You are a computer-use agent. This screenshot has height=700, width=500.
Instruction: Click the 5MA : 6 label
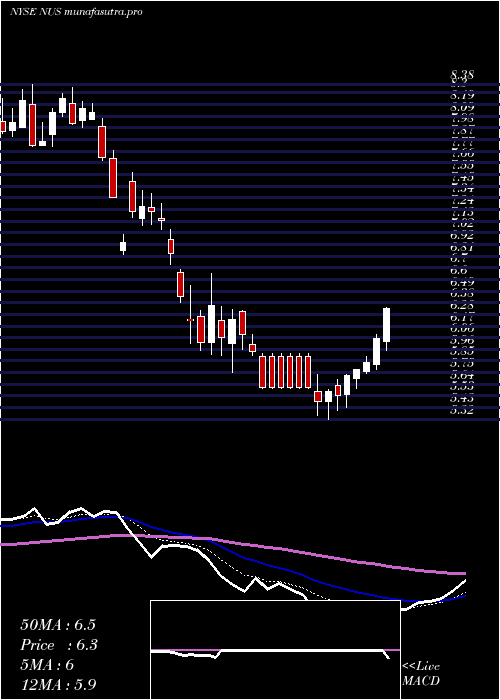47,665
